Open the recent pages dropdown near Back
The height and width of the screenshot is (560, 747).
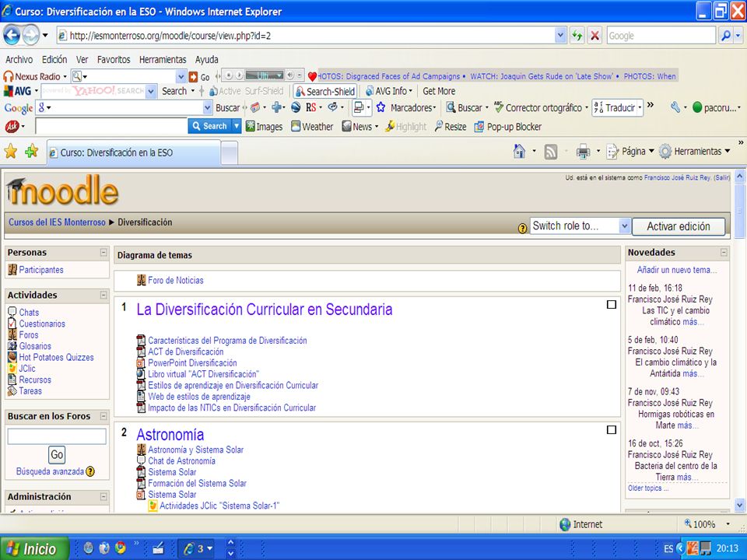[x=45, y=35]
